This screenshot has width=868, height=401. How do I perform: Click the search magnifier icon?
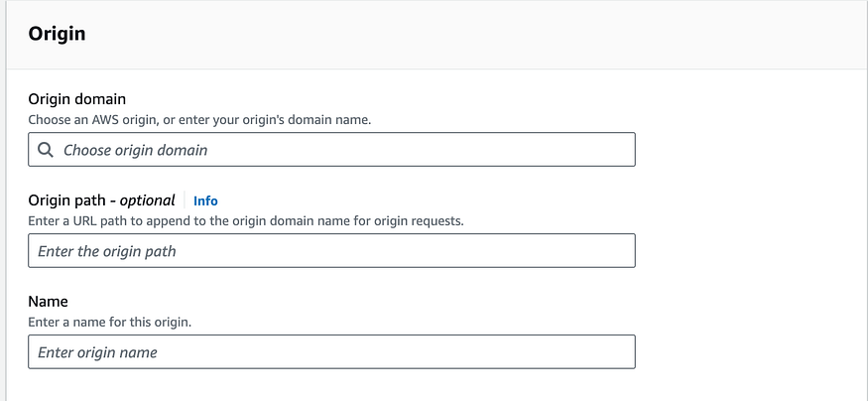[x=45, y=151]
